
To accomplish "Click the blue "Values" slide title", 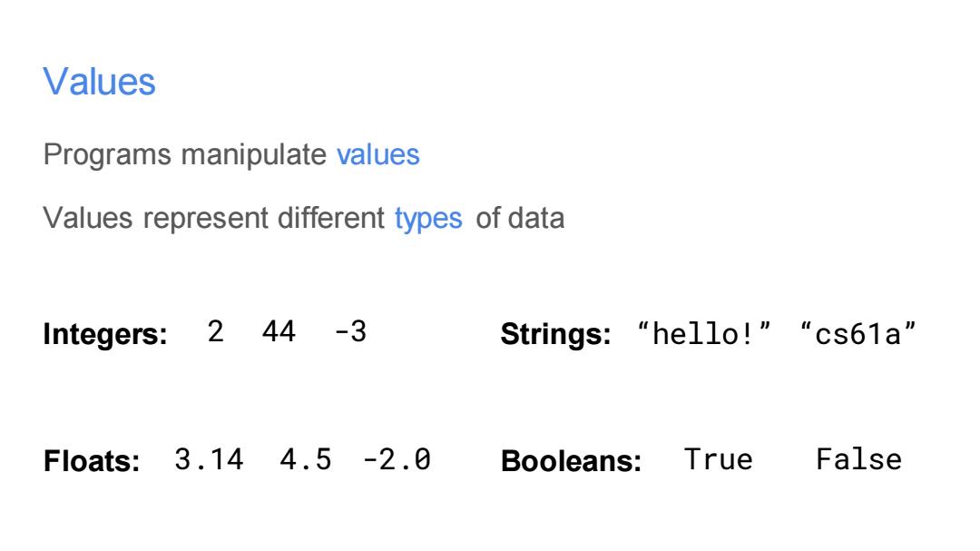I will [x=99, y=82].
